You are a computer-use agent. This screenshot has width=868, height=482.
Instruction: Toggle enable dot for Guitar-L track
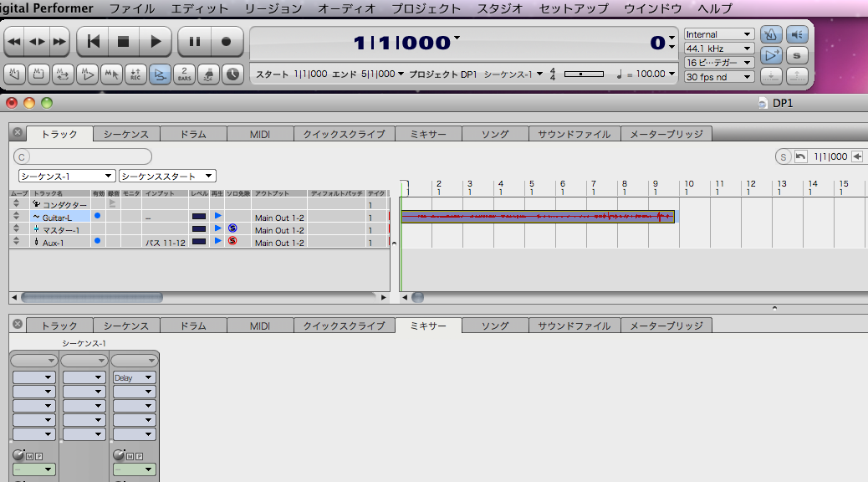click(98, 216)
